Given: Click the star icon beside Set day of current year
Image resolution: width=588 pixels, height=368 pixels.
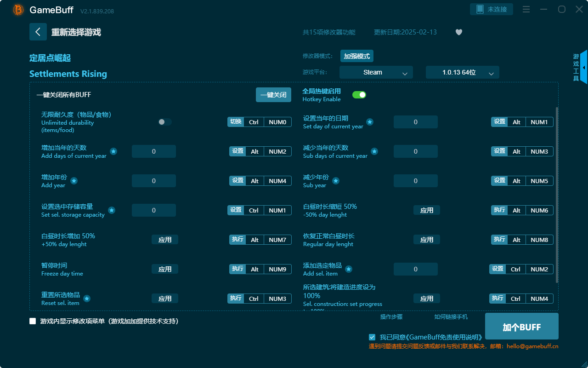Looking at the screenshot, I should click(370, 121).
